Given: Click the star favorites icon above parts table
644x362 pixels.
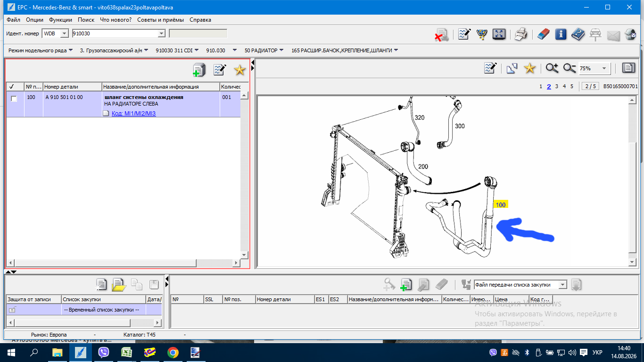Looking at the screenshot, I should click(240, 70).
